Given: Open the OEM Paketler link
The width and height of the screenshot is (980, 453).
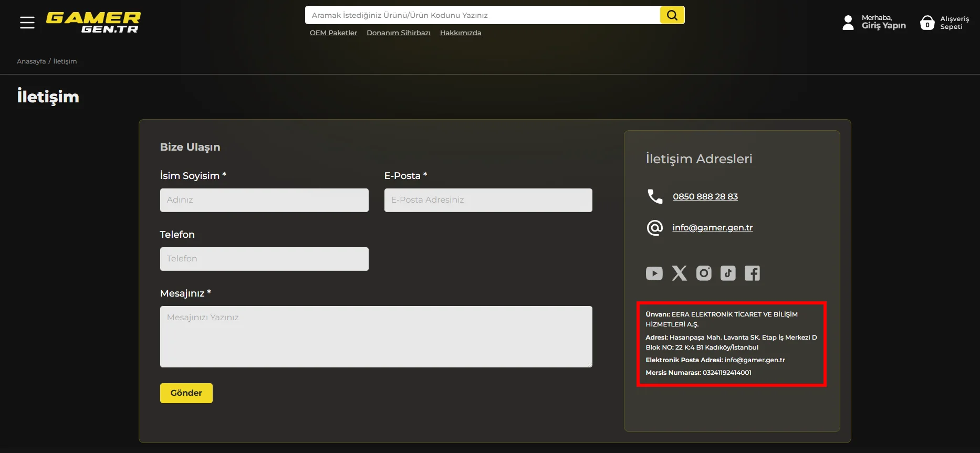Looking at the screenshot, I should tap(333, 33).
